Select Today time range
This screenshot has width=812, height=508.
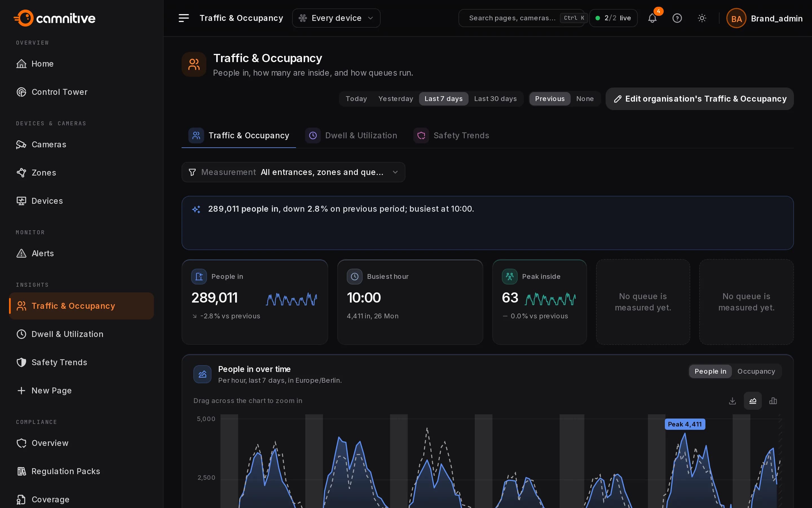356,99
